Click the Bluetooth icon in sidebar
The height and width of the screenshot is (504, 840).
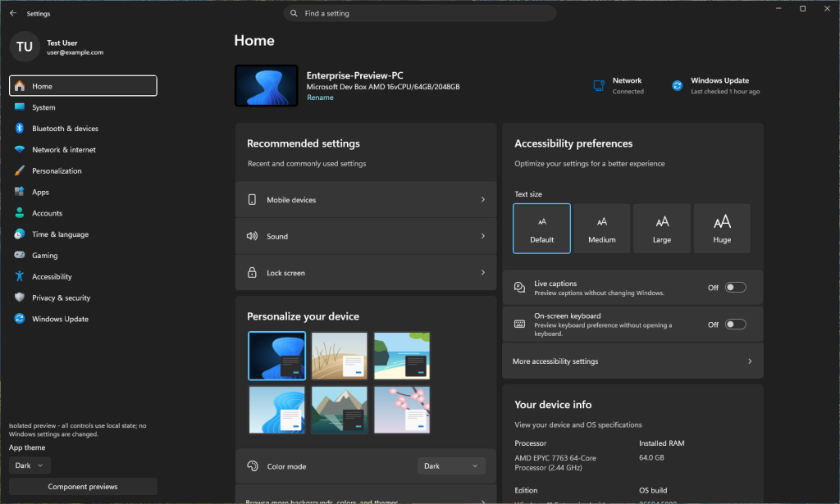click(x=20, y=128)
